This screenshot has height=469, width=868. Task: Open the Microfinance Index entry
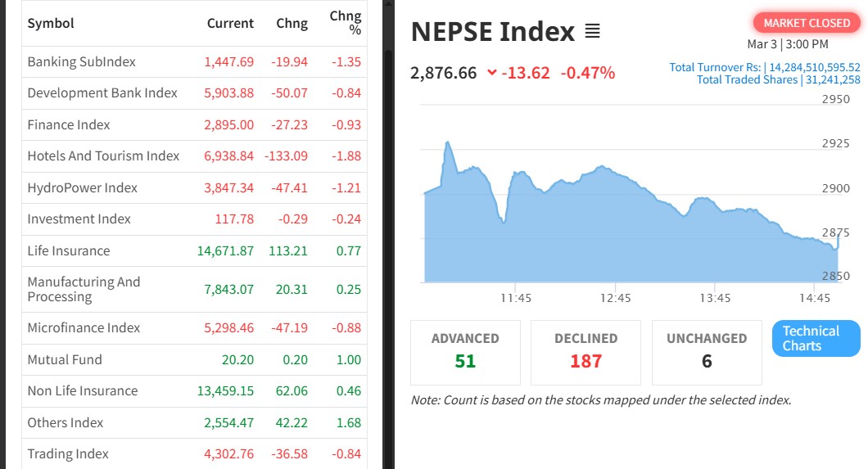coord(84,327)
